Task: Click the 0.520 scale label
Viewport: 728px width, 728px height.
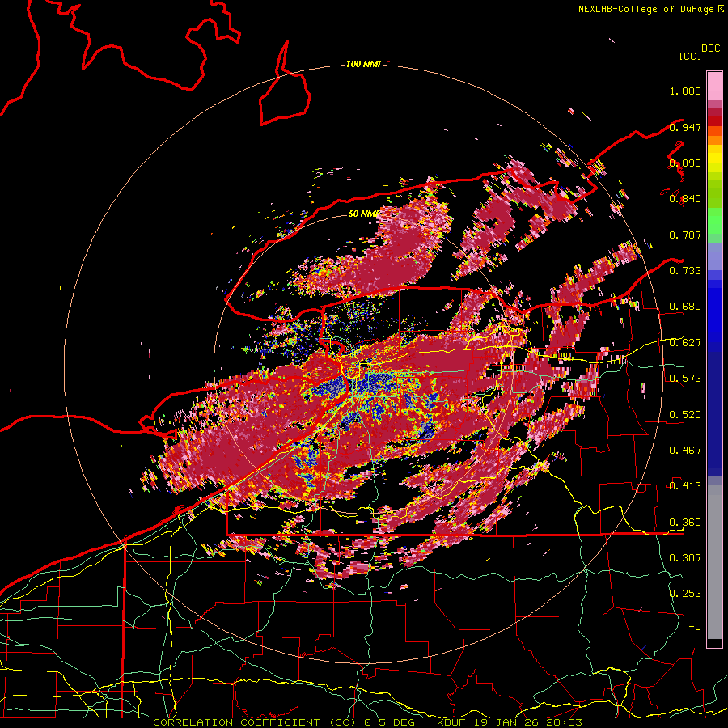Action: (x=685, y=414)
